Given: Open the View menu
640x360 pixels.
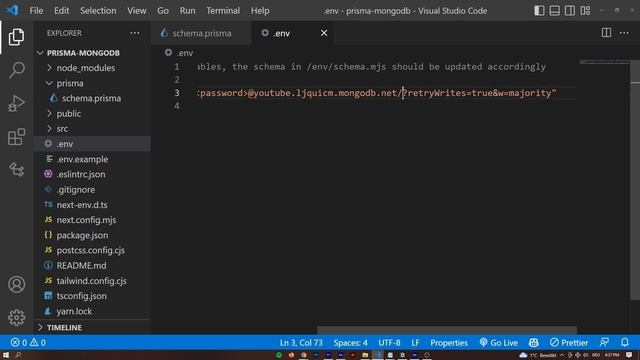Looking at the screenshot, I should [x=137, y=11].
